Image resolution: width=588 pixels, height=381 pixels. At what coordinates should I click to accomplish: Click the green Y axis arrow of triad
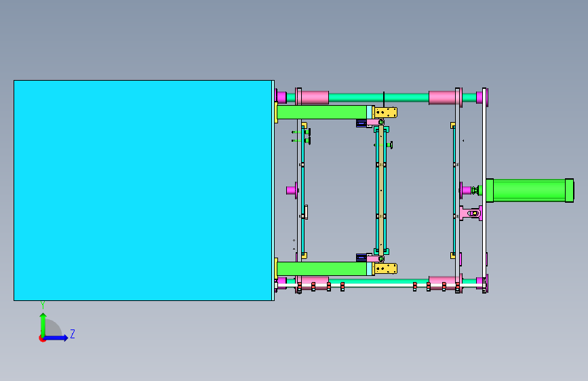(x=43, y=324)
